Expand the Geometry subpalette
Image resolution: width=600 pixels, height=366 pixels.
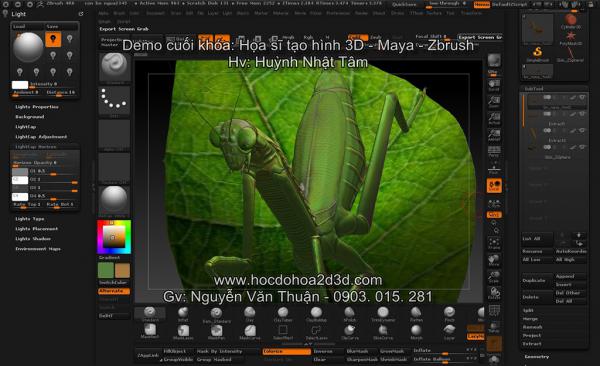[x=536, y=356]
